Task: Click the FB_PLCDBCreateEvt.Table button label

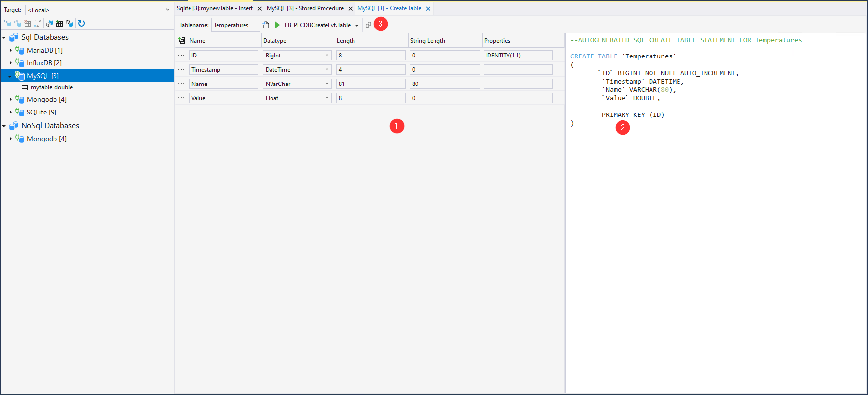Action: coord(318,25)
